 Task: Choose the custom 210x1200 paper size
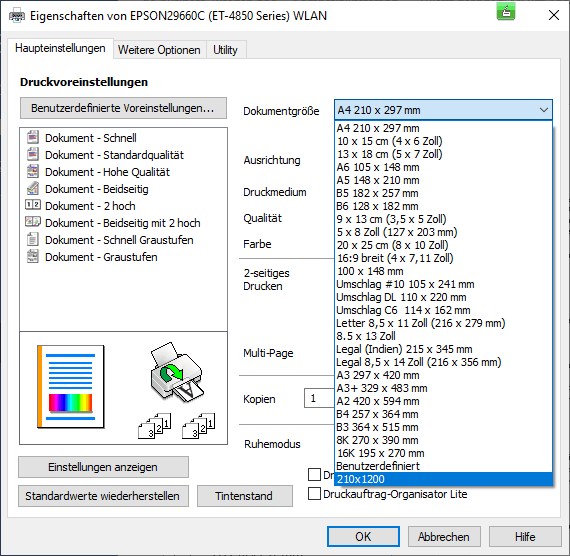click(443, 479)
